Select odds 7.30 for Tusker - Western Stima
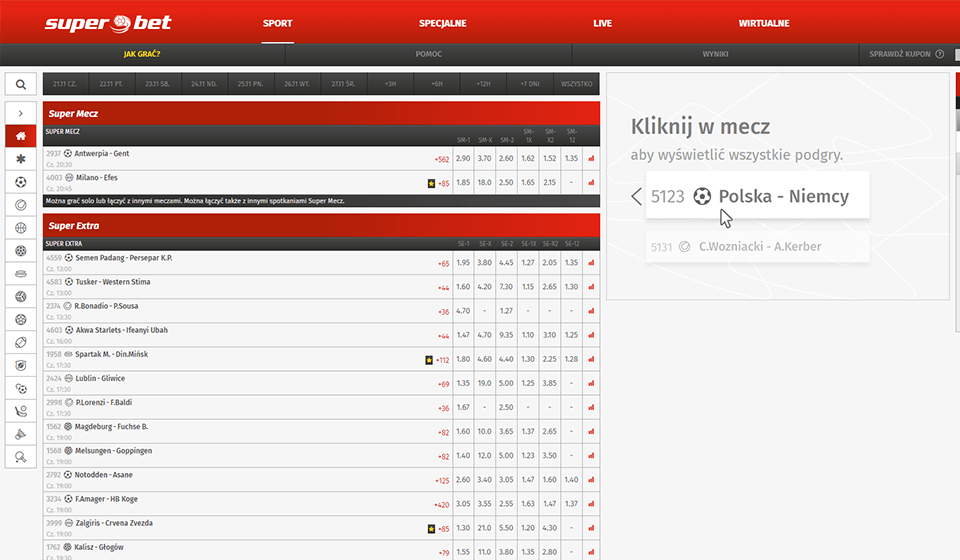Viewport: 960px width, 560px height. tap(506, 286)
